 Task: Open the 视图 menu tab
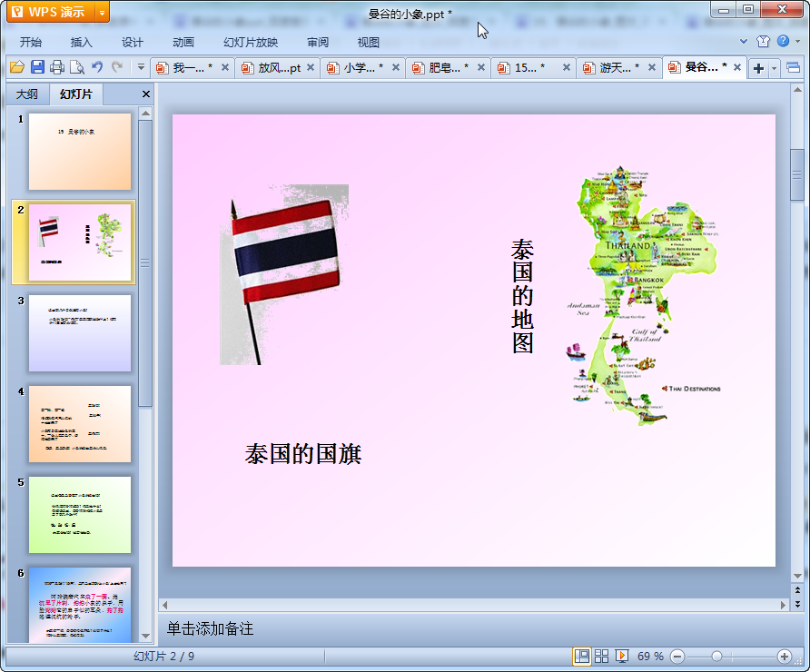[x=369, y=43]
